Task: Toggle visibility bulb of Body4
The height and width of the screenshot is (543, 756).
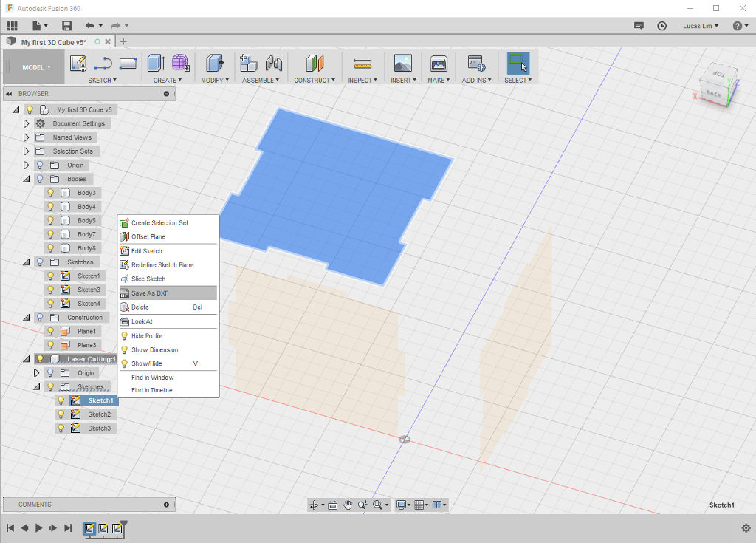Action: point(51,207)
